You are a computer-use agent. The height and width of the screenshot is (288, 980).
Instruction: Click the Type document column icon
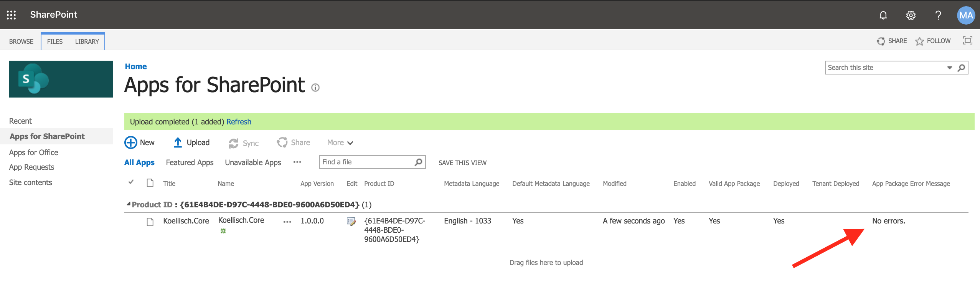tap(150, 183)
